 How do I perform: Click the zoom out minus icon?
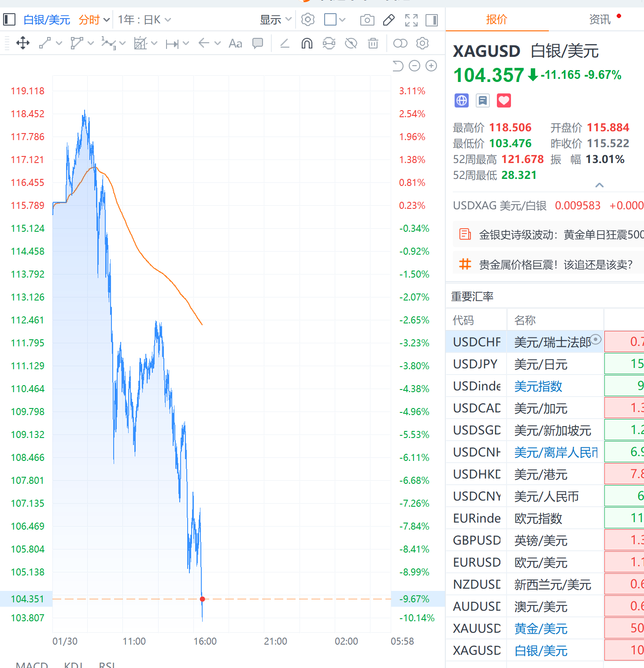click(415, 66)
